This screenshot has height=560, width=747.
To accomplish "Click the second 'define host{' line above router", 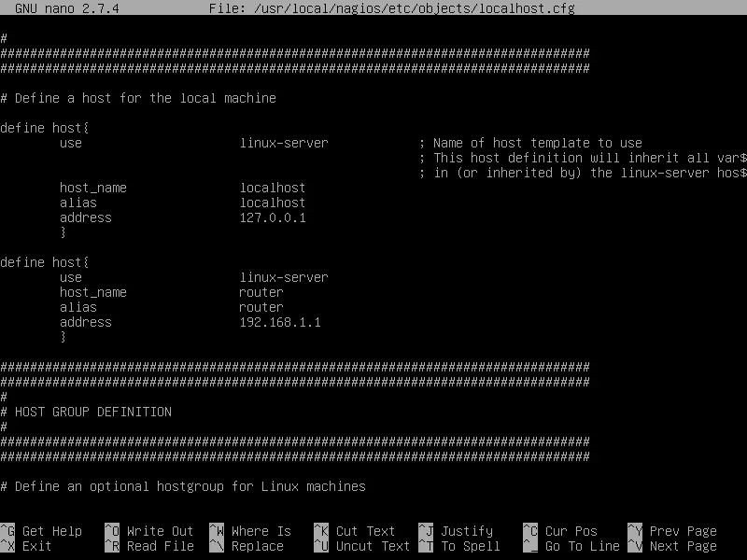I will coord(44,262).
